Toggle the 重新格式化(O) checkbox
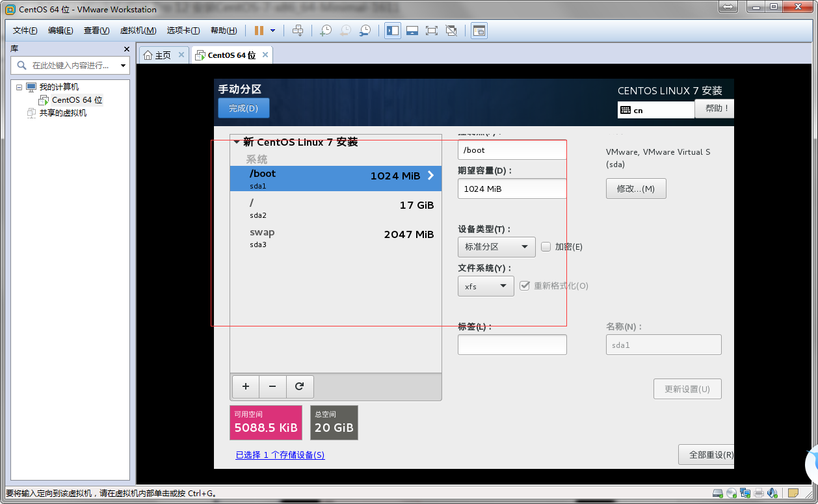The image size is (818, 504). click(x=525, y=285)
